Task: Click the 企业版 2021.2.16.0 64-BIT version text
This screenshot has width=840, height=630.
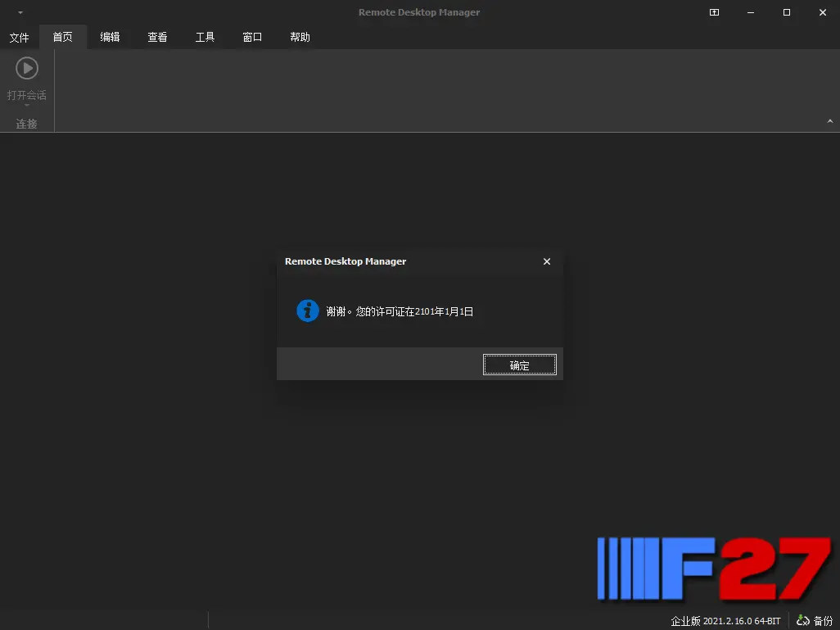Action: pyautogui.click(x=725, y=621)
